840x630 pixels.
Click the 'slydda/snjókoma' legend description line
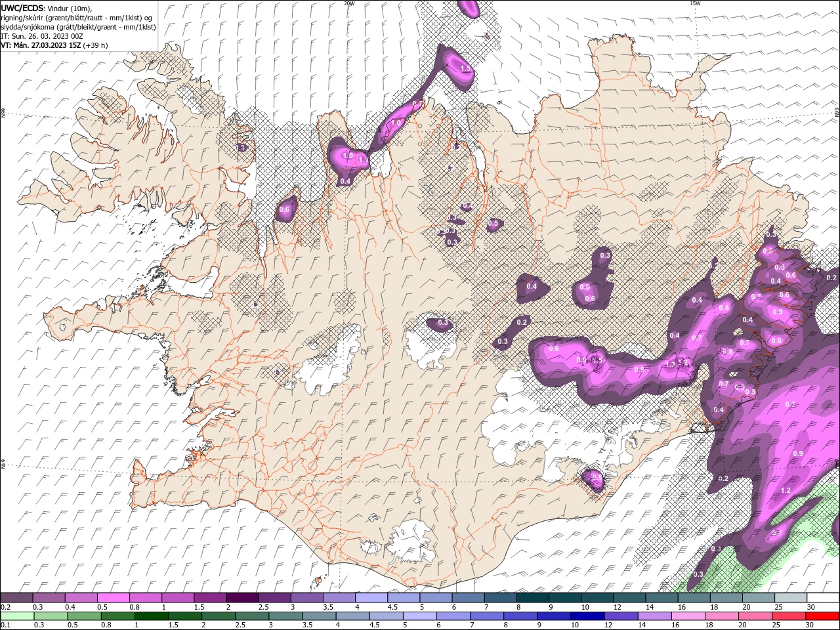coord(78,27)
